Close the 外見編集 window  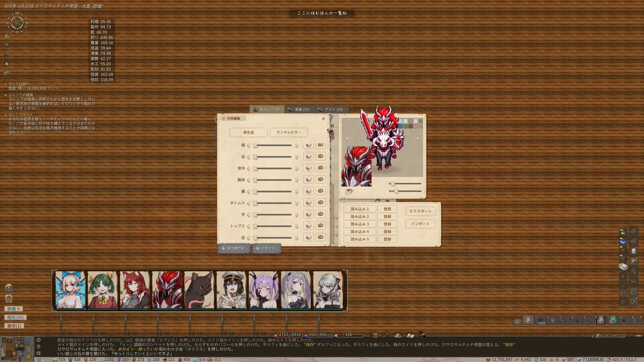pyautogui.click(x=323, y=119)
